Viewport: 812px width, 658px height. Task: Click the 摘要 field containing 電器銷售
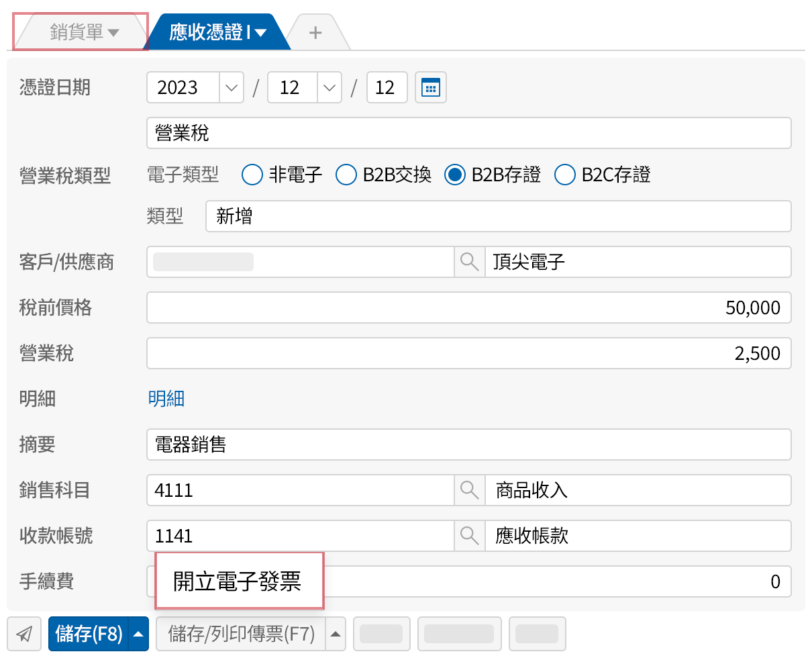click(468, 444)
